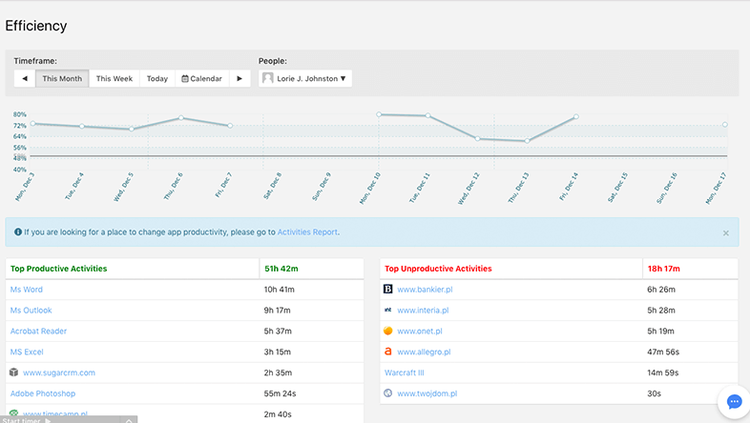Dismiss the blue info banner with the X
The width and height of the screenshot is (750, 423).
(726, 233)
